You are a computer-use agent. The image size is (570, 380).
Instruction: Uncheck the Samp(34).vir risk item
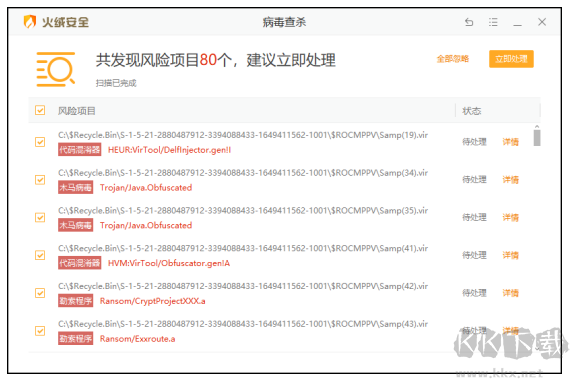coord(40,180)
